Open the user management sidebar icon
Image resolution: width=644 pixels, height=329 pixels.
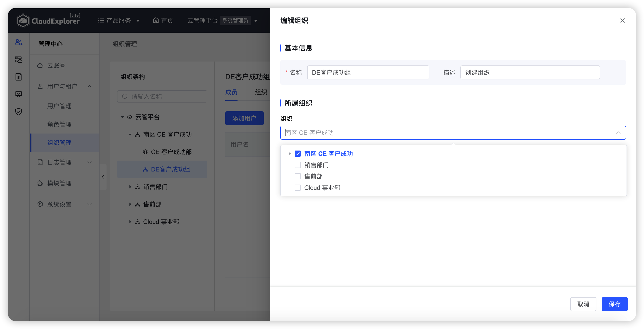(x=19, y=42)
